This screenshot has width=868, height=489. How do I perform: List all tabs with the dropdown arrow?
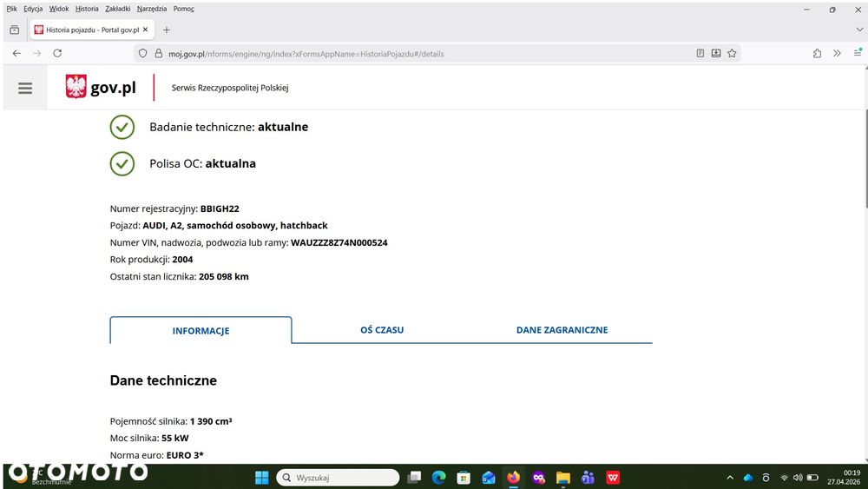[859, 30]
